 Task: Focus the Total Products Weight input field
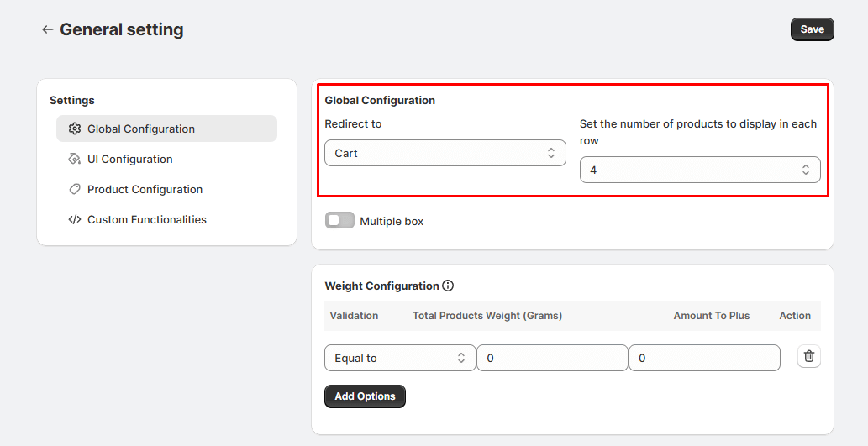tap(552, 358)
